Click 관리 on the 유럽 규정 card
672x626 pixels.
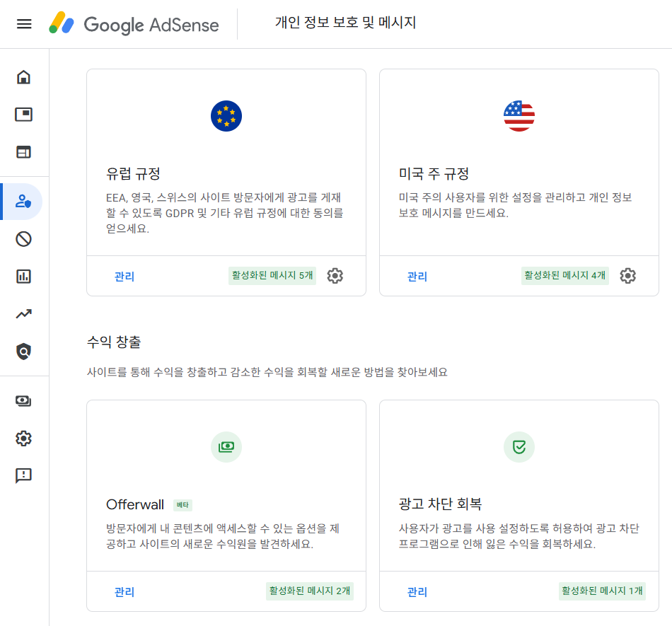tap(124, 277)
